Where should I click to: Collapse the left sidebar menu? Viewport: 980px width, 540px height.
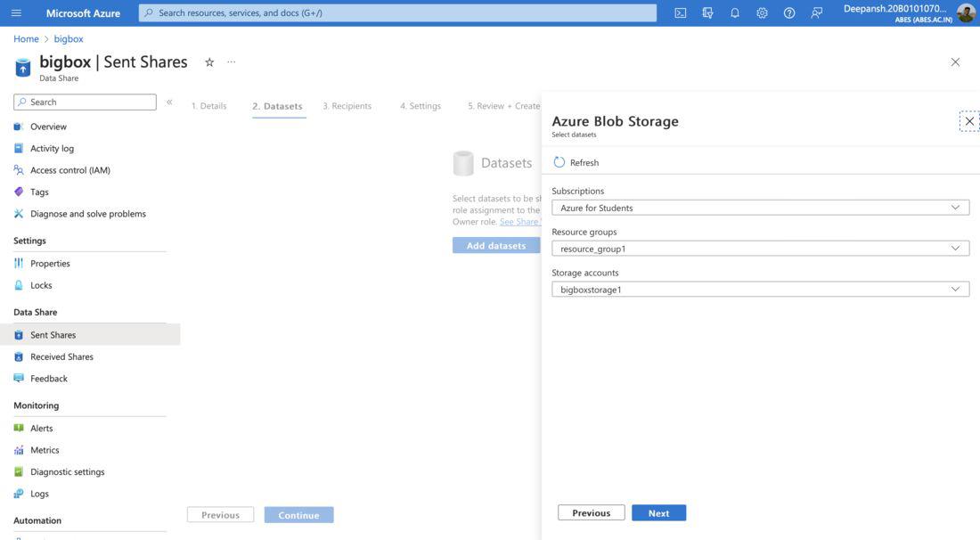[169, 102]
